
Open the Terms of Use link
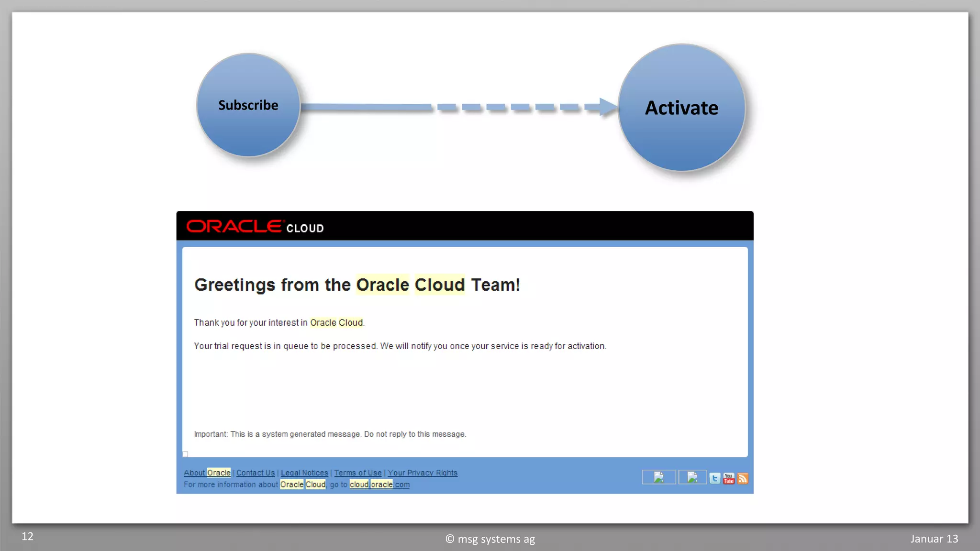358,473
